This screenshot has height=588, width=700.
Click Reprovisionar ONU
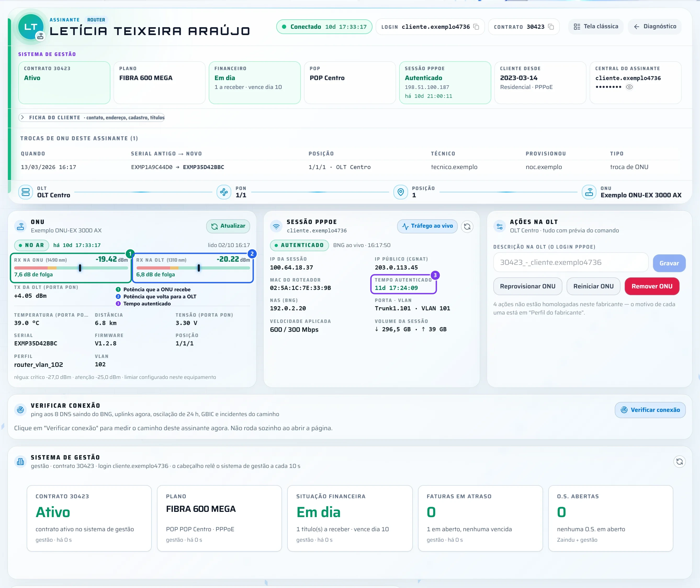pyautogui.click(x=528, y=286)
